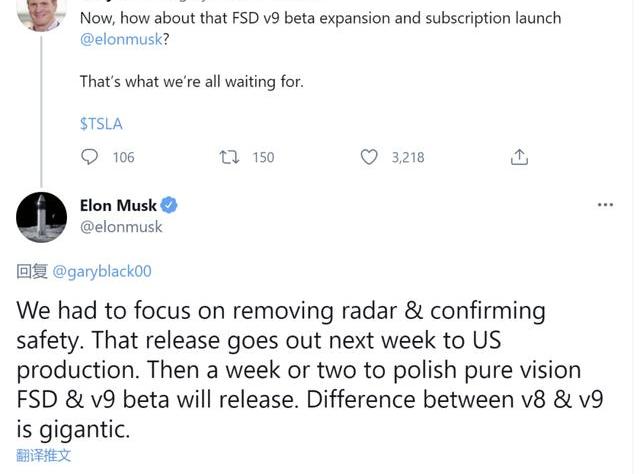Open Elon Musk's rocket profile picture
640x474 pixels.
42,216
